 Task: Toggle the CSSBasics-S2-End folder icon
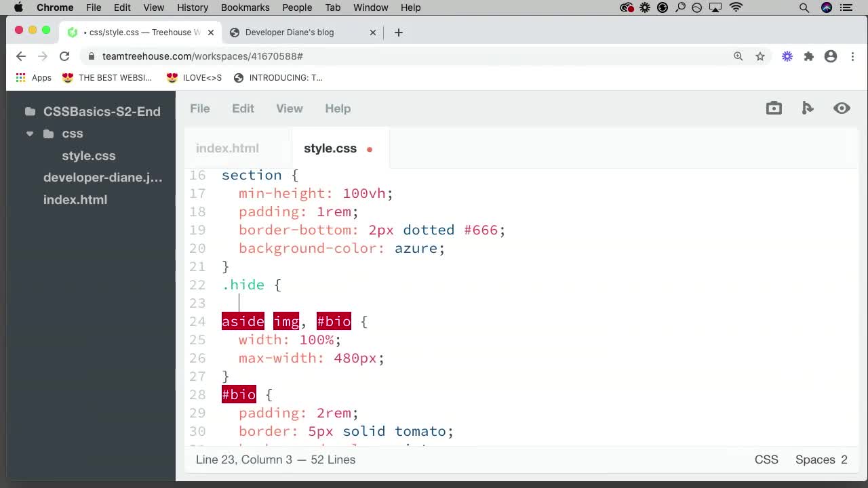(30, 111)
